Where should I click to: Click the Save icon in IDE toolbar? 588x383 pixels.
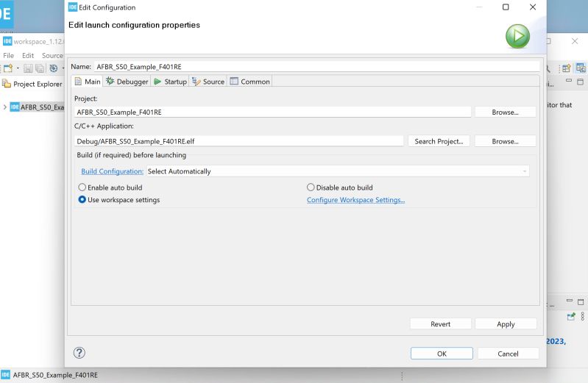tap(28, 68)
